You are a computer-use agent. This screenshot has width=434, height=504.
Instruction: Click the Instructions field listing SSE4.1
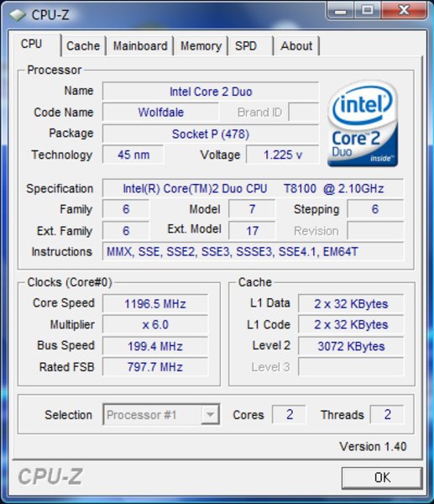(253, 251)
